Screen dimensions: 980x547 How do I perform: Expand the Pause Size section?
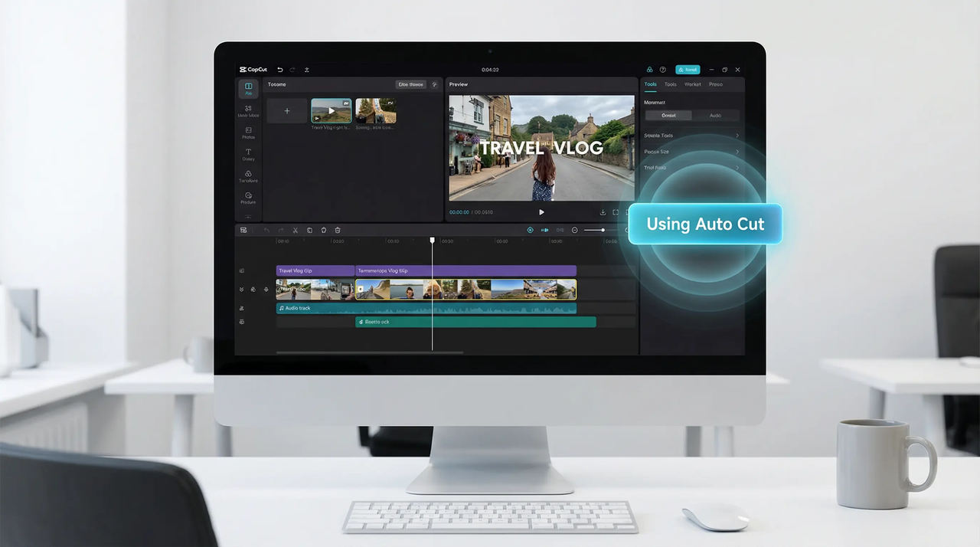pyautogui.click(x=689, y=152)
